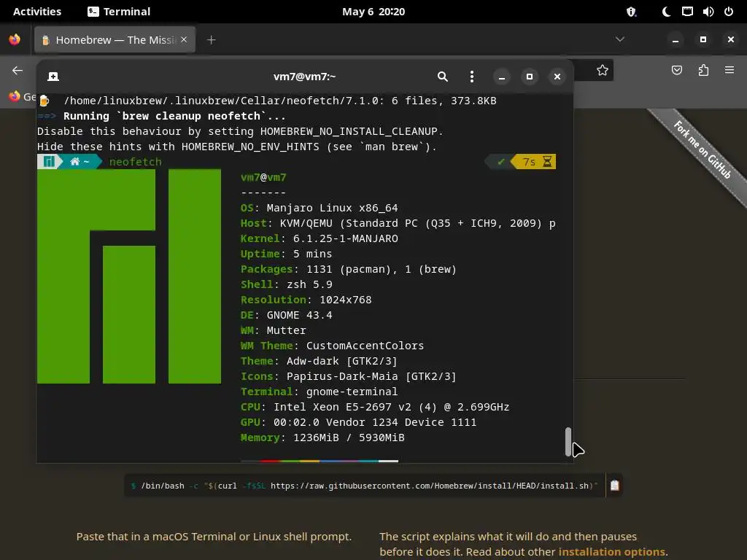This screenshot has height=560, width=747.
Task: Go back in Firefox with the back arrow
Action: point(18,71)
